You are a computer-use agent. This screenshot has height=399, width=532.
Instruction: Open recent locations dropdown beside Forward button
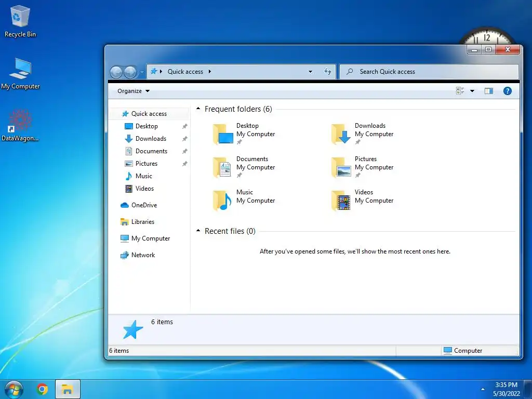[x=142, y=72]
